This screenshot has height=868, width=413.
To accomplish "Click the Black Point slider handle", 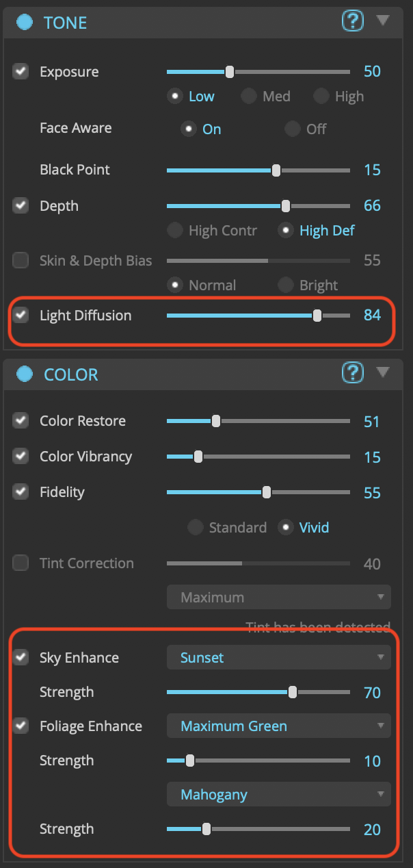I will click(276, 170).
